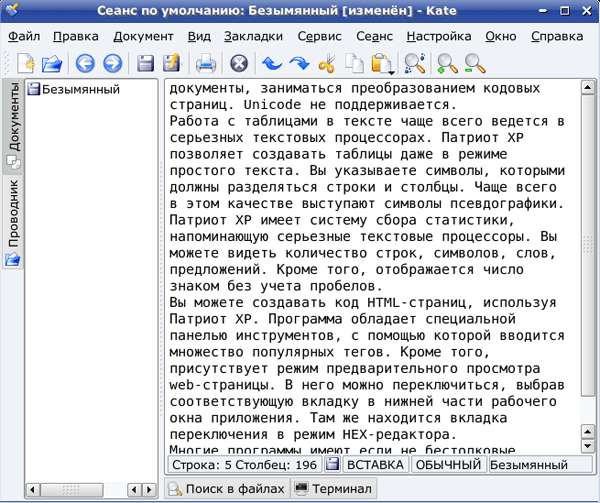The width and height of the screenshot is (600, 503).
Task: Open the Закладки menu
Action: [x=252, y=36]
